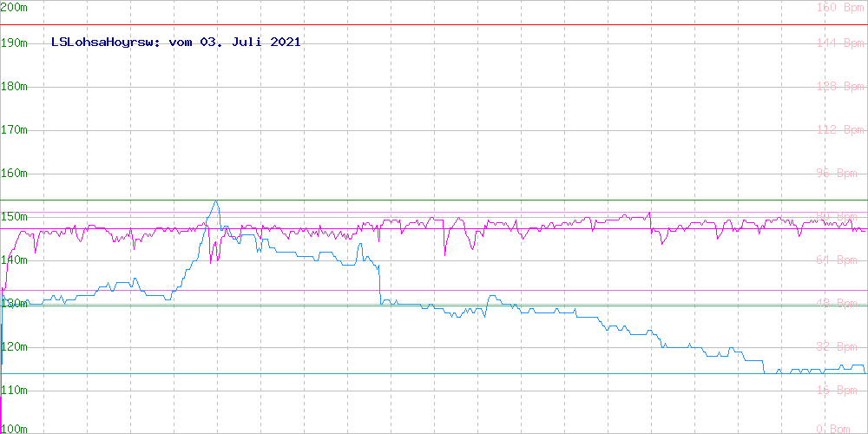The height and width of the screenshot is (434, 868).
Task: Click the 128 Bpm heart rate label
Action: point(840,86)
